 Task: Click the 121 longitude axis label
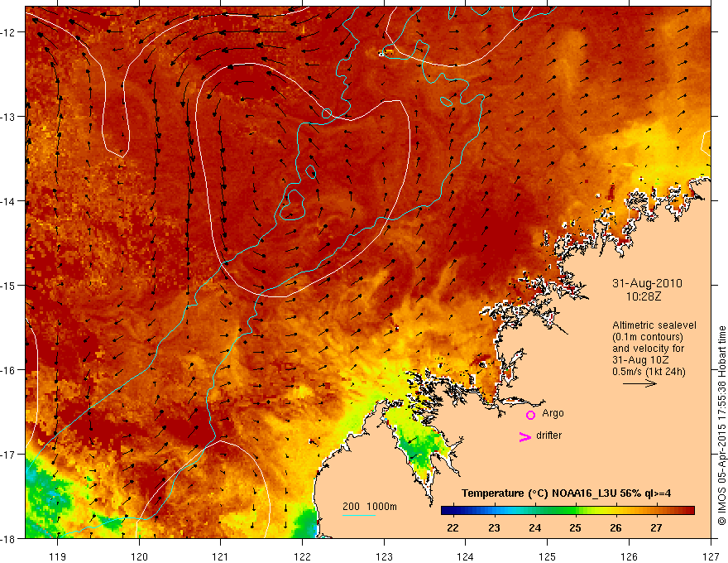221,556
